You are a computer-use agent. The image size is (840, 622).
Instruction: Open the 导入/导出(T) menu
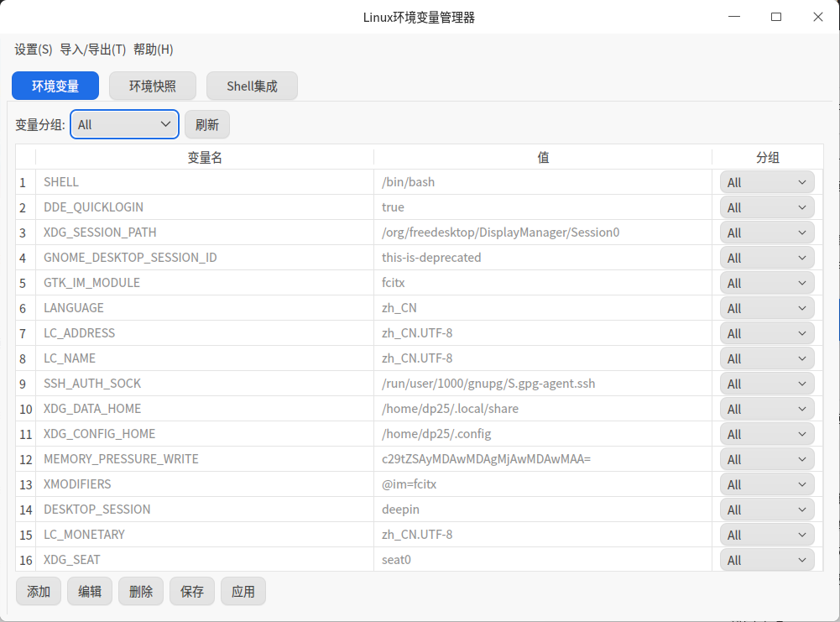click(x=92, y=50)
